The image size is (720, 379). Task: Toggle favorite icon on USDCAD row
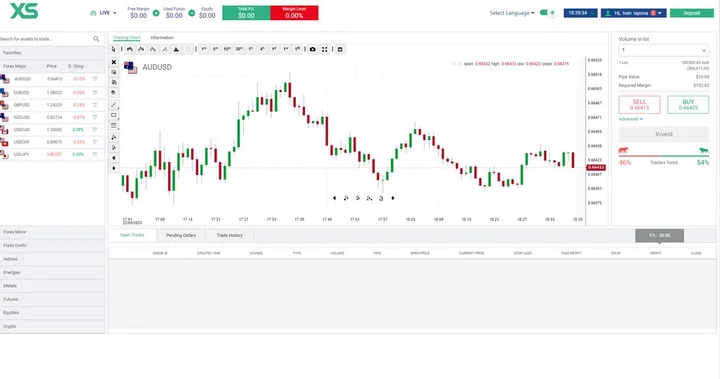tap(95, 130)
